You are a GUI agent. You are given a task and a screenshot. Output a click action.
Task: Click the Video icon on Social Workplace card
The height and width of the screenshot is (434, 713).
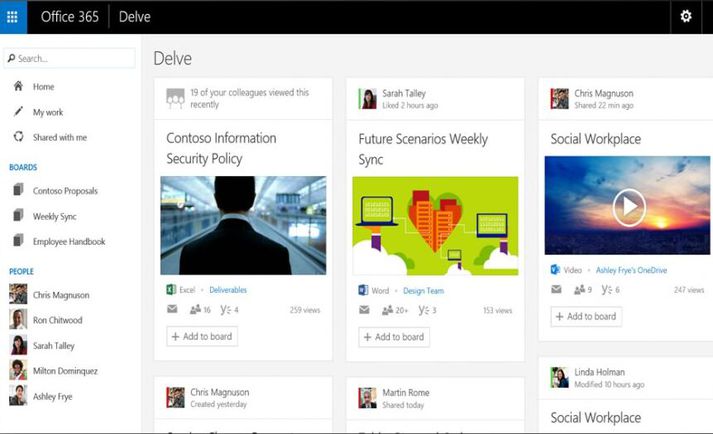tap(555, 269)
